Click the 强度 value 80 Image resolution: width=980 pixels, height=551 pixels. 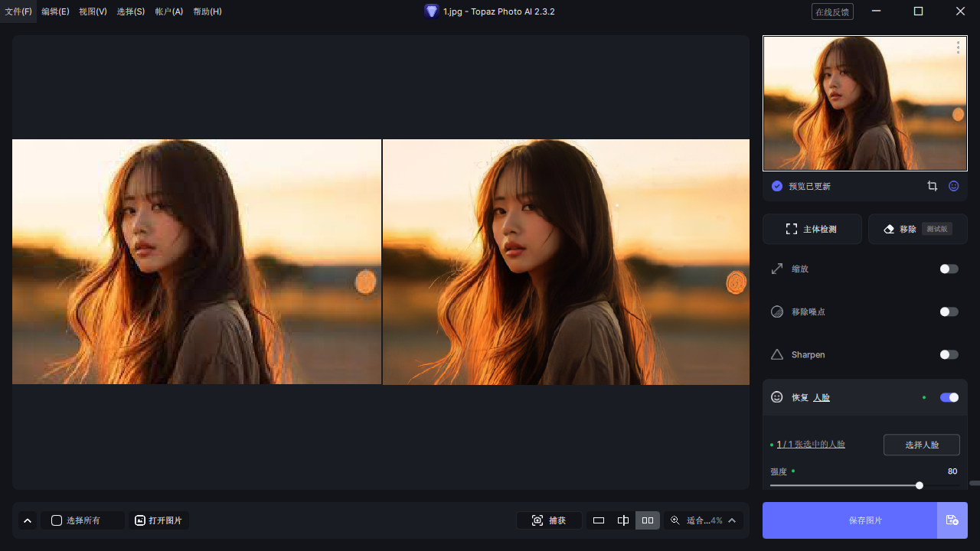[x=952, y=471]
